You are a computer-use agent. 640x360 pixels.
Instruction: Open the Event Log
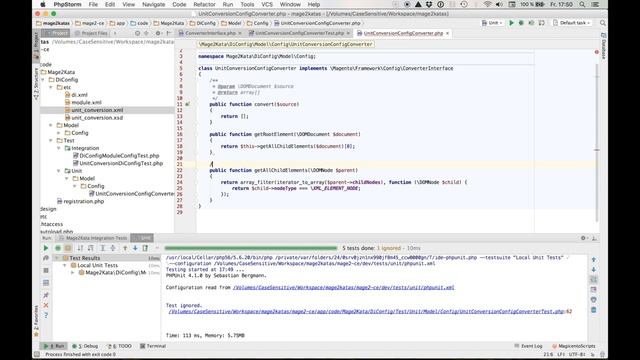point(529,346)
